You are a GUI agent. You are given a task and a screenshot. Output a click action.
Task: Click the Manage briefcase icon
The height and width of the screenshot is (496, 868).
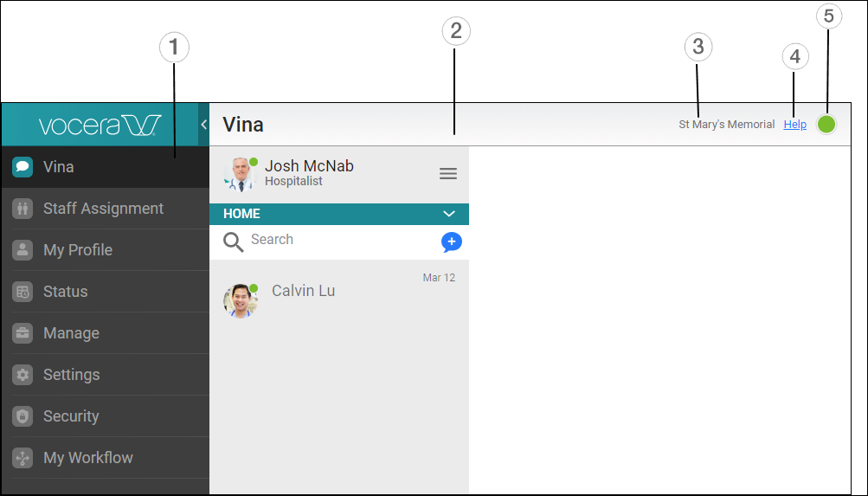point(23,333)
